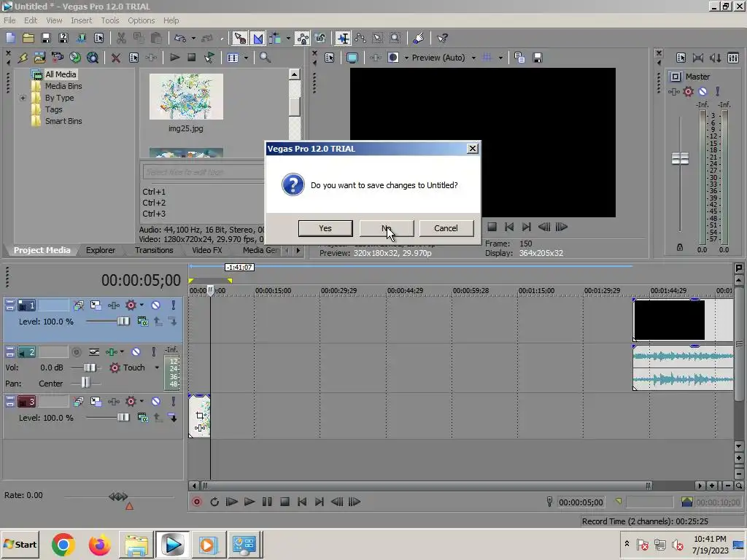Click the Import Media icon

tap(39, 58)
